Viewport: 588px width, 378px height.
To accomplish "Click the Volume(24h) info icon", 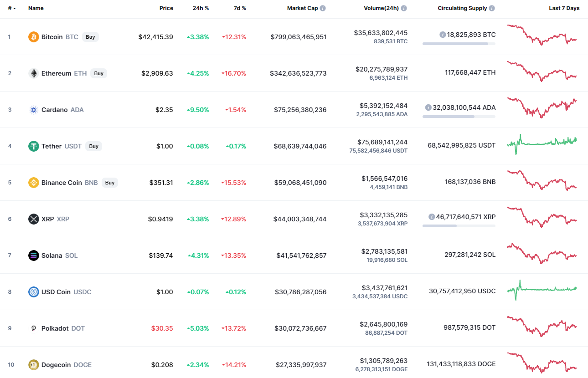I will 404,8.
